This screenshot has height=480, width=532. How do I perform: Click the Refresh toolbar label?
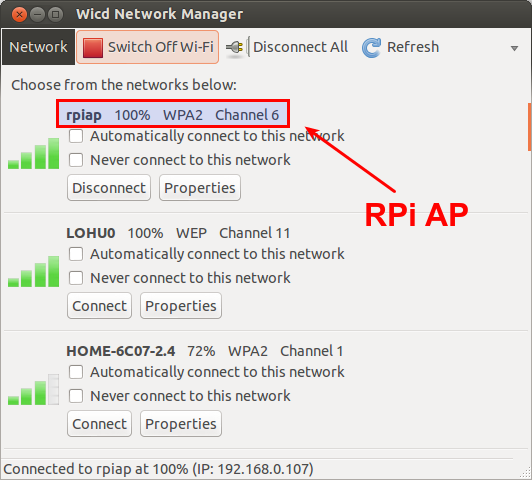pyautogui.click(x=413, y=47)
